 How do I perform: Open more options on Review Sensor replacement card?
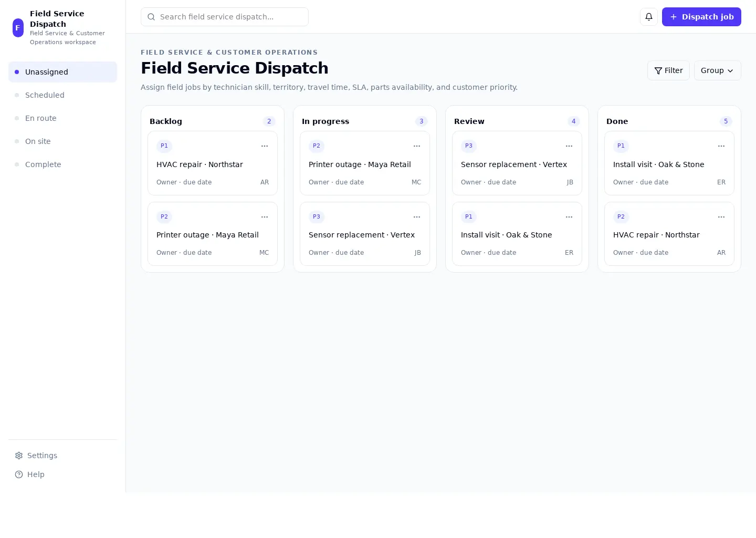569,146
